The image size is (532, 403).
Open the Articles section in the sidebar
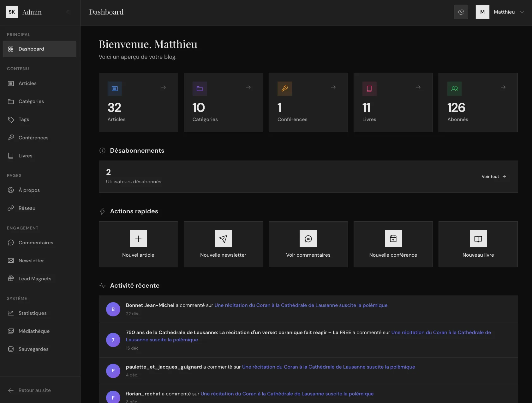(27, 83)
